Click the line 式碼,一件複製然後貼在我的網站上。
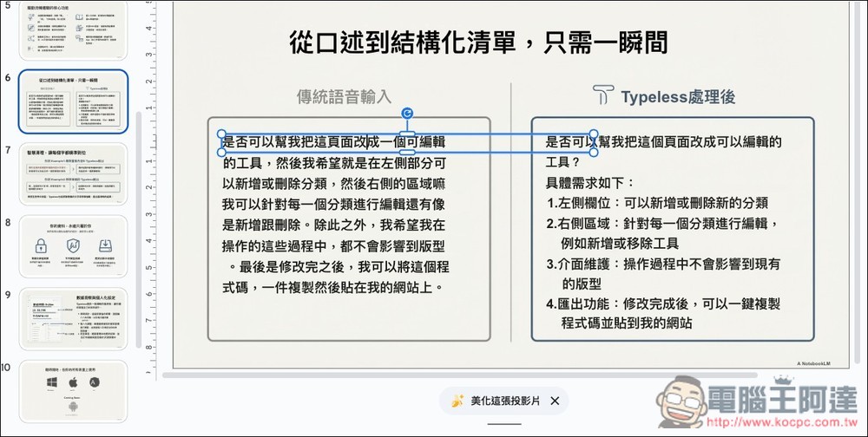 [334, 288]
